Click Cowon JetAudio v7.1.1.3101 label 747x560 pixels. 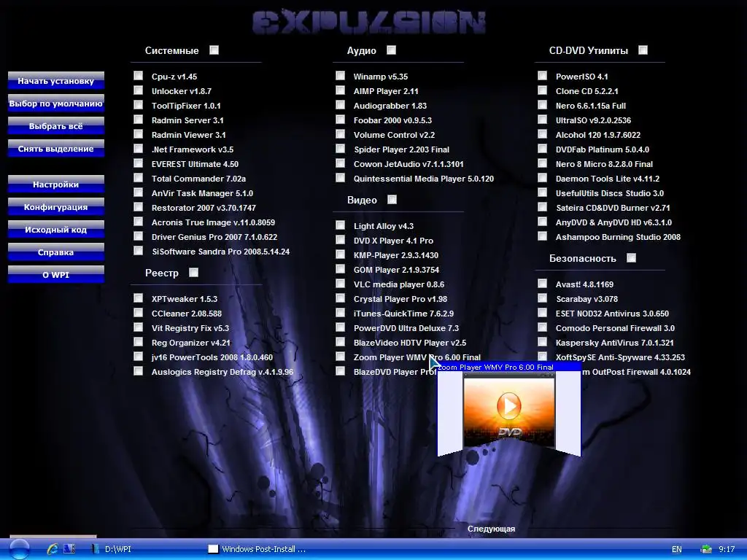[409, 164]
